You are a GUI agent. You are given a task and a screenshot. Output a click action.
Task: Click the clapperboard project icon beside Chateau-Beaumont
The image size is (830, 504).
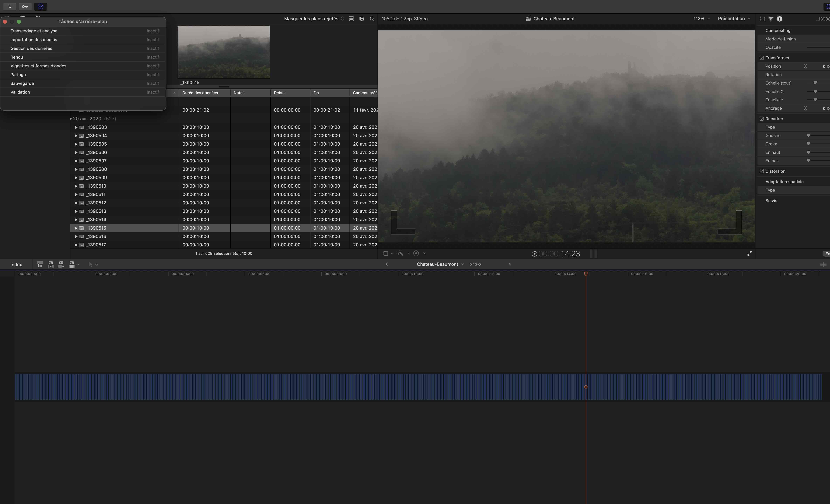click(528, 19)
